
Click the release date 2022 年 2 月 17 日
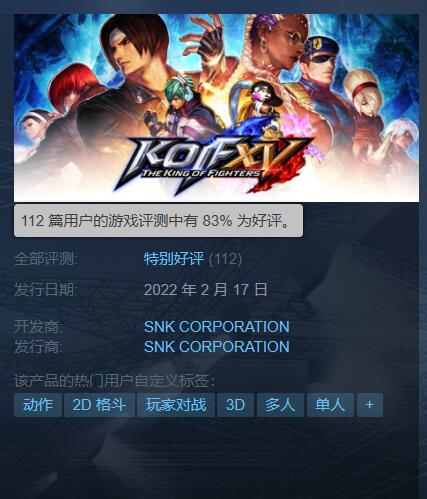[x=206, y=289]
